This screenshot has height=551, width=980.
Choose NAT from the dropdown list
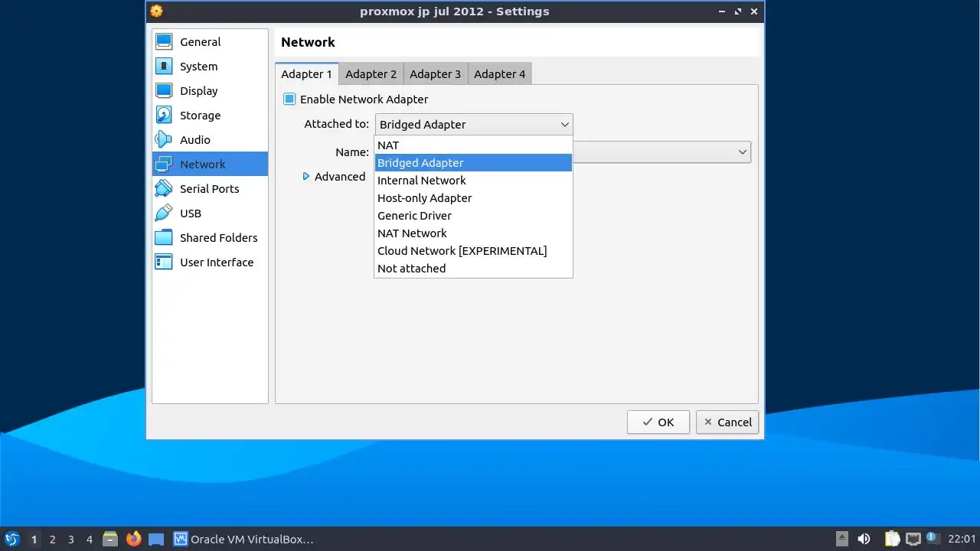tap(473, 145)
